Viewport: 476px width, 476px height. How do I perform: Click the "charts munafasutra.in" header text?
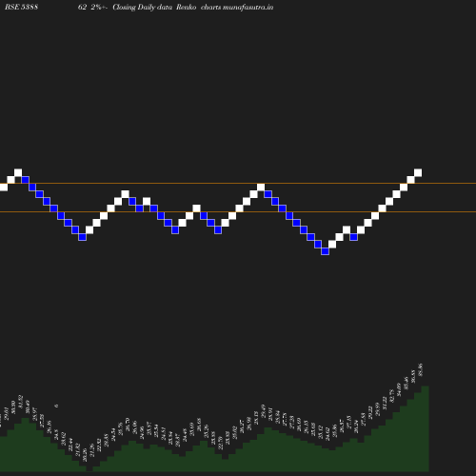click(237, 7)
